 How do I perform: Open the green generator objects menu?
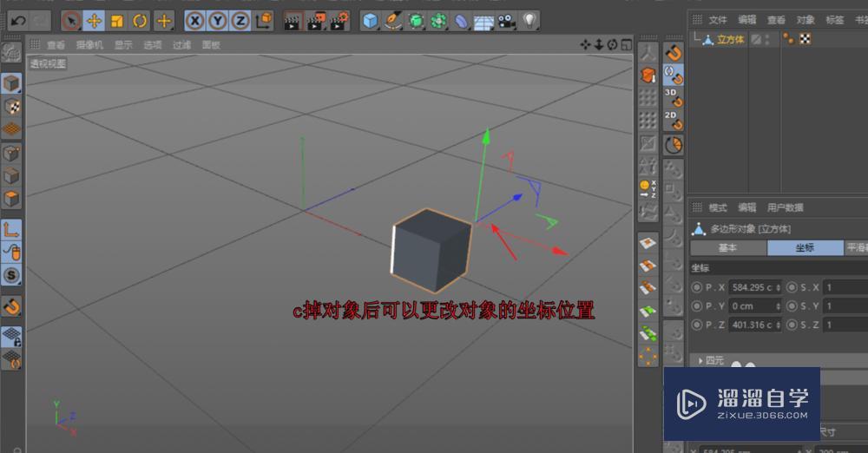click(416, 21)
